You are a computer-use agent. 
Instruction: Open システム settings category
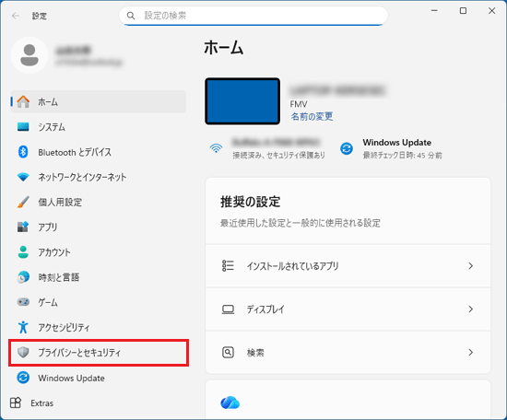tap(99, 127)
